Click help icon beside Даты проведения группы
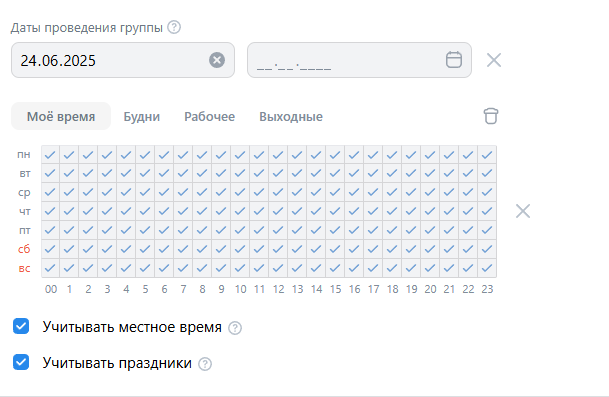 (174, 27)
